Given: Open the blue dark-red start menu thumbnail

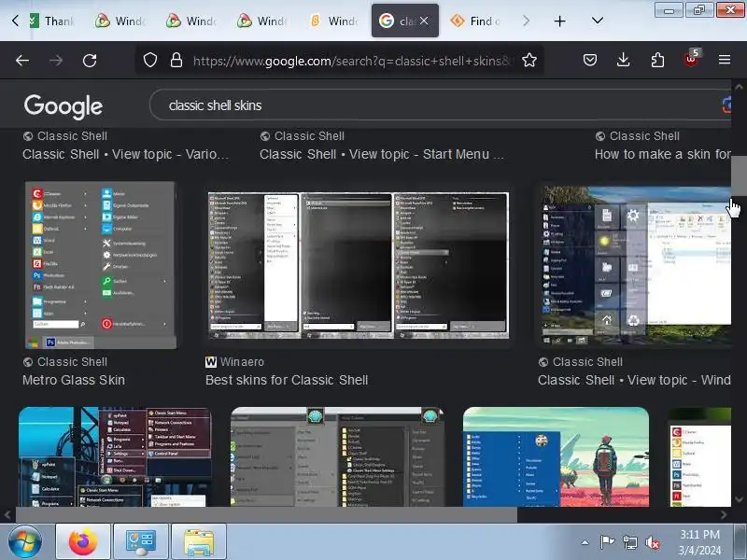Looking at the screenshot, I should [x=115, y=456].
